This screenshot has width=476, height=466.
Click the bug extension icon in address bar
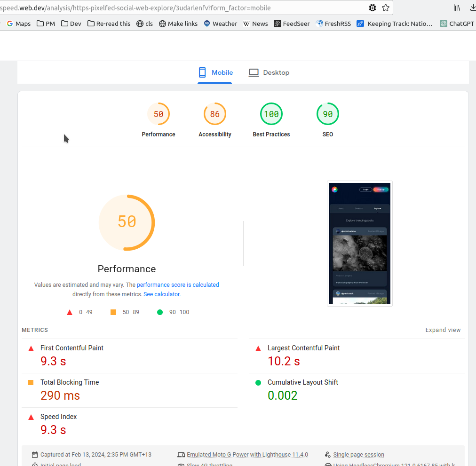[x=373, y=8]
